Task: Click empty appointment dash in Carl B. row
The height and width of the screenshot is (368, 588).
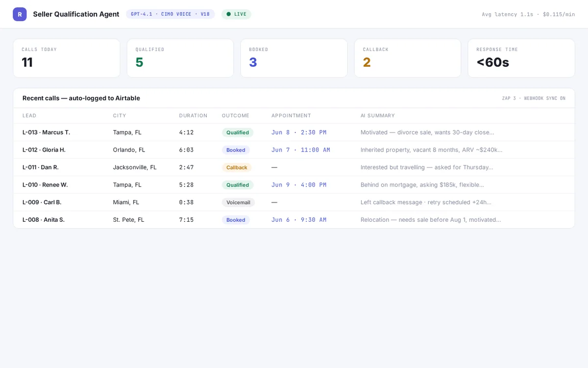Action: click(x=274, y=202)
